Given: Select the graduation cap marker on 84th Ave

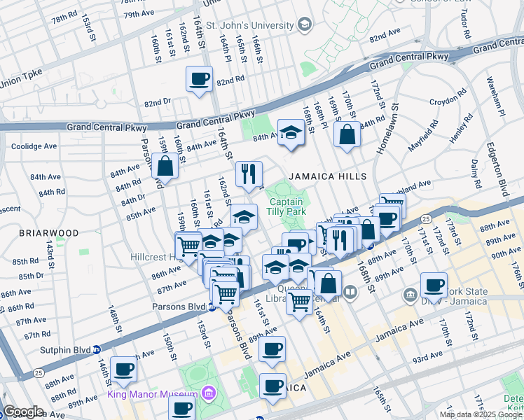Looking at the screenshot, I should click(291, 132).
